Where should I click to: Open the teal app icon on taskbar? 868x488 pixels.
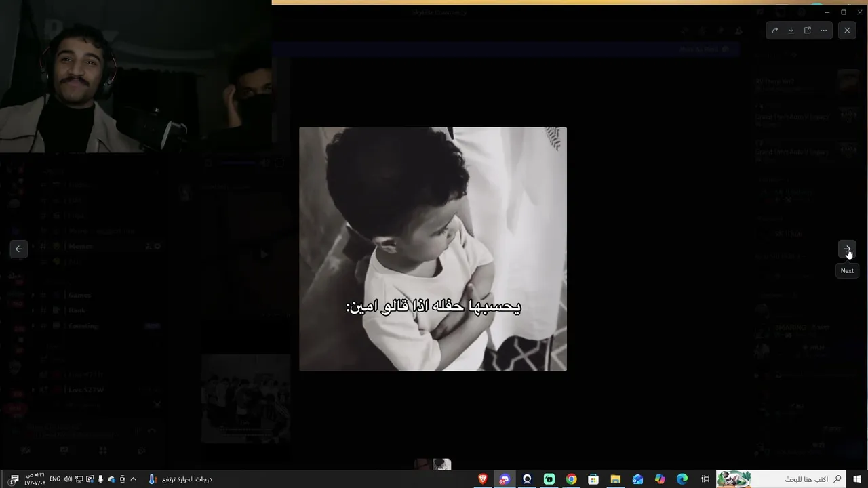click(x=549, y=479)
